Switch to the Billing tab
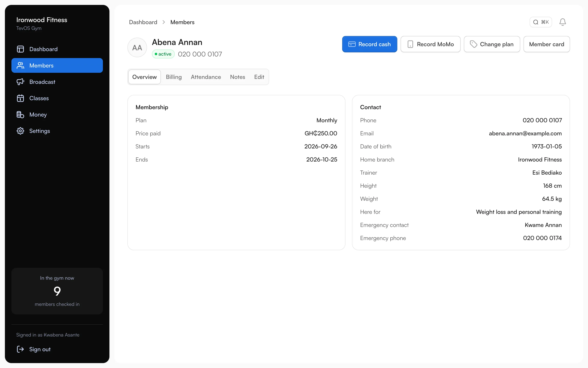The height and width of the screenshot is (368, 588). click(x=174, y=77)
